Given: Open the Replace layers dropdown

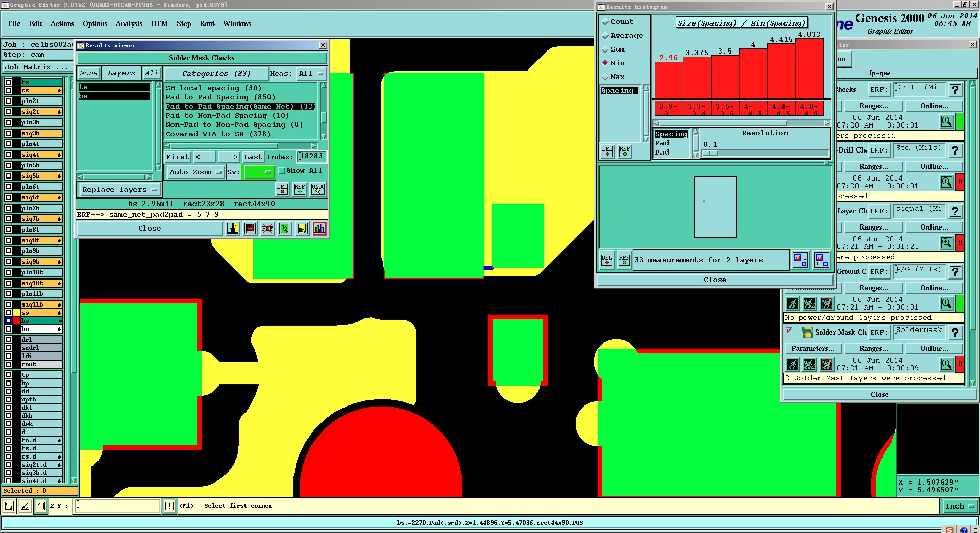Looking at the screenshot, I should (119, 190).
